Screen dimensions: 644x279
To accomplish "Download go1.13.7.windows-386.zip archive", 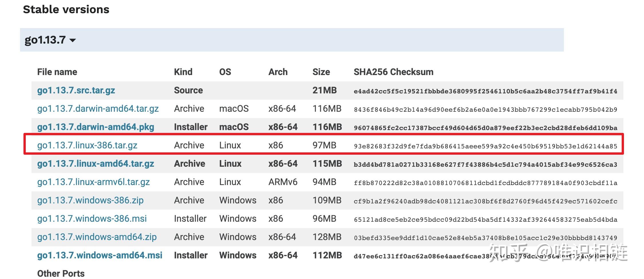I will 90,201.
